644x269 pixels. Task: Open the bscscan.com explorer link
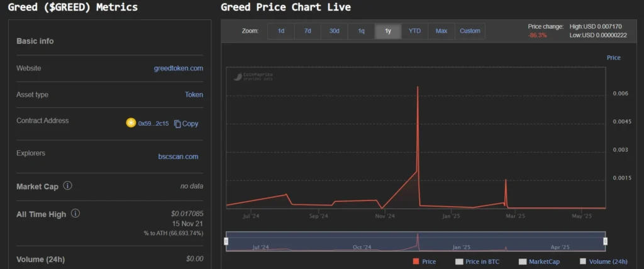coord(178,156)
